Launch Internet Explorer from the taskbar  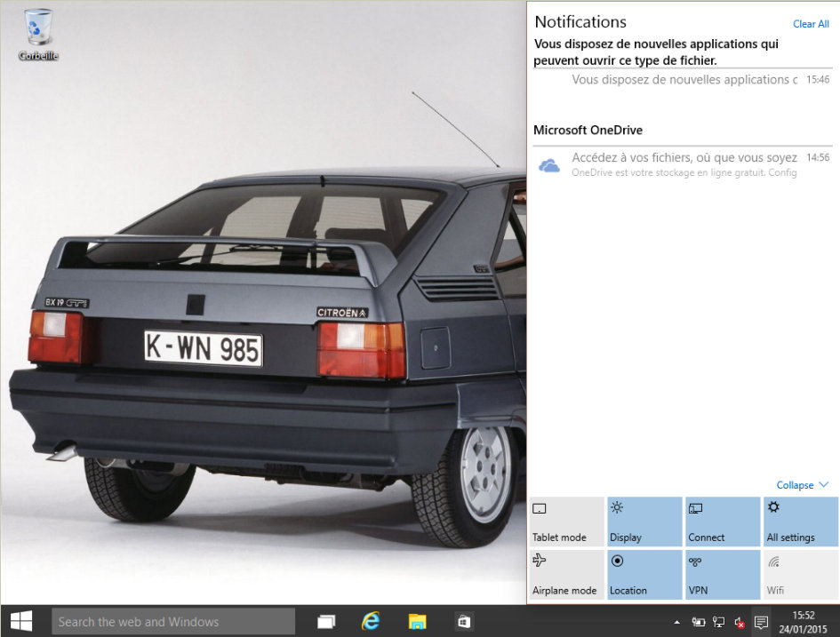point(371,622)
